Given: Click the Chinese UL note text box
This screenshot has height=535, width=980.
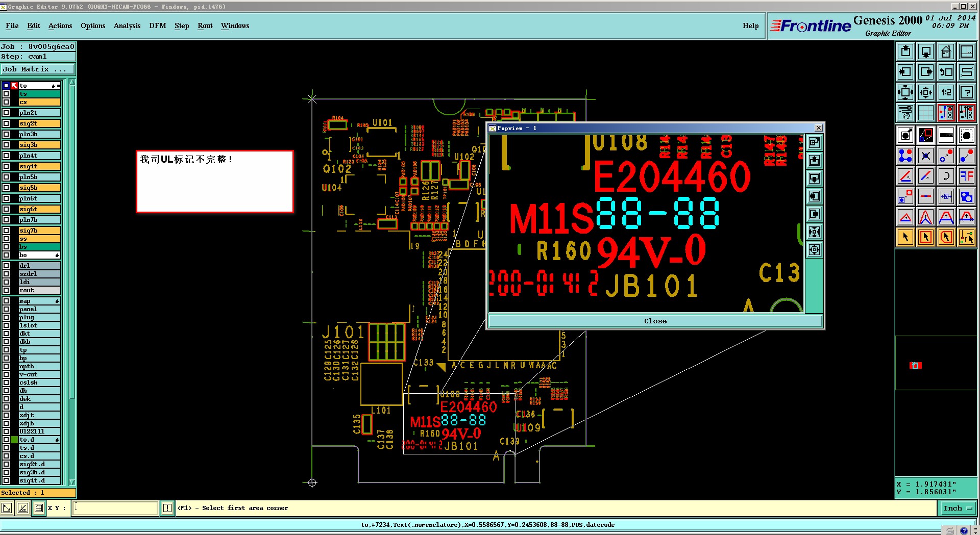Looking at the screenshot, I should pos(215,182).
